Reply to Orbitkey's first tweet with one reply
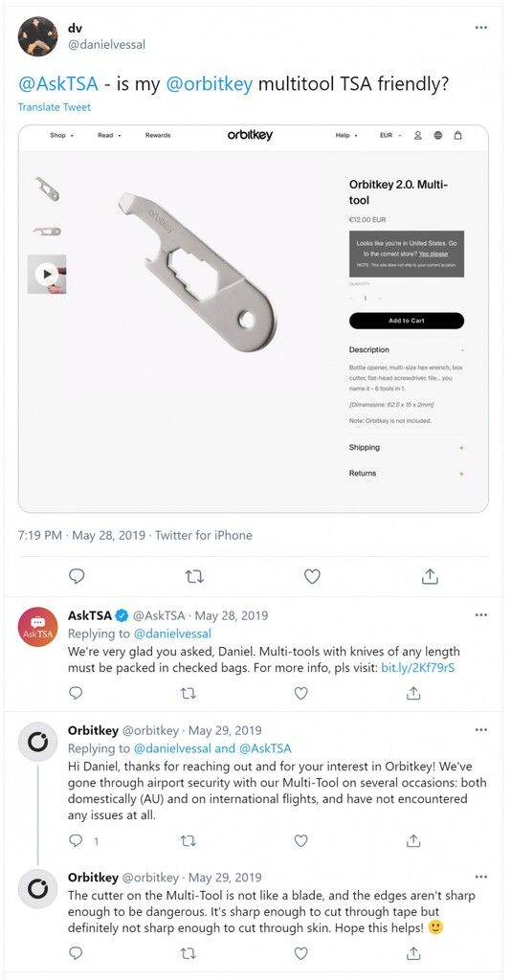This screenshot has height=980, width=511. 77,840
